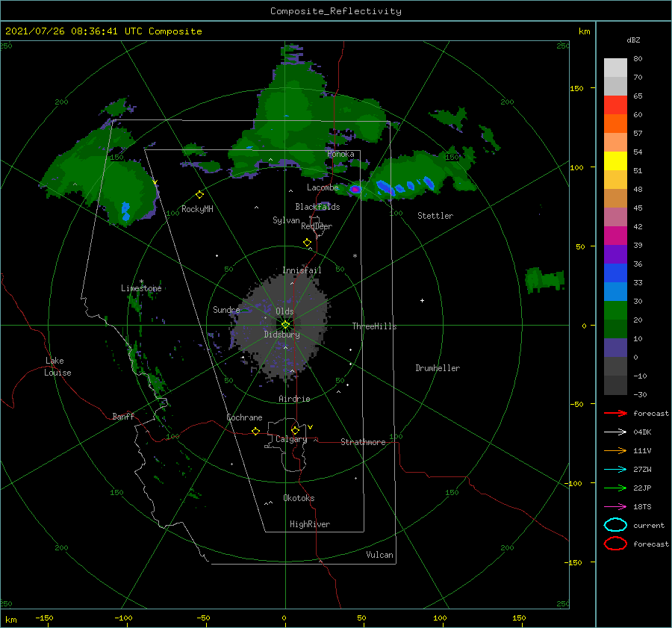
Task: Click the yellow diamond marker near RockyMH
Action: (199, 195)
